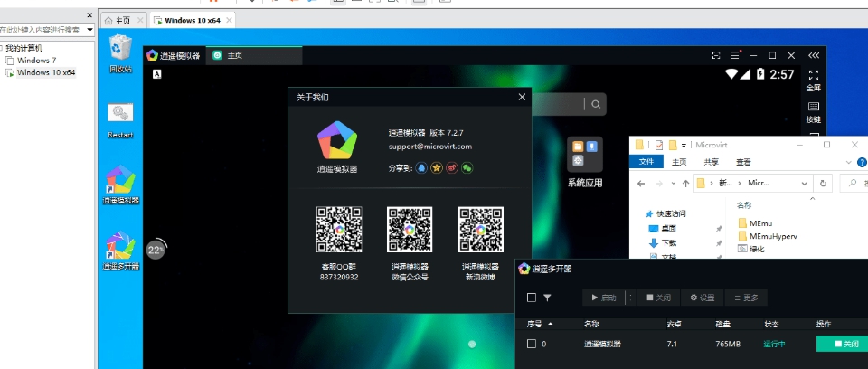This screenshot has width=868, height=369.
Task: Open the 查看 ribbon tab in Explorer
Action: pyautogui.click(x=743, y=162)
